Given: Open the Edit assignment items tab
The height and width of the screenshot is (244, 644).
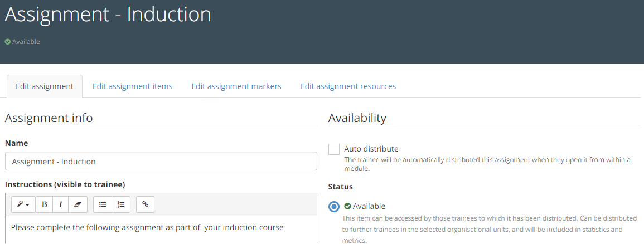Looking at the screenshot, I should pyautogui.click(x=132, y=86).
